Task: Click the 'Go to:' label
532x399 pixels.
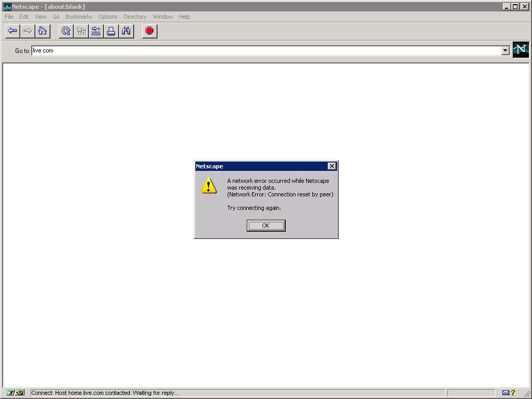Action: point(22,51)
